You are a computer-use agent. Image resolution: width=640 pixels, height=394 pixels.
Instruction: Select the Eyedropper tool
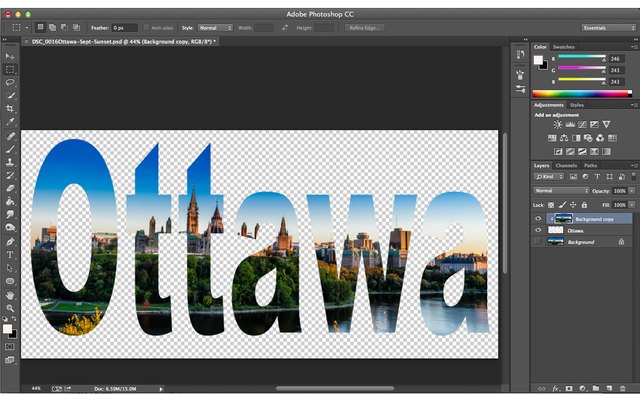(10, 122)
